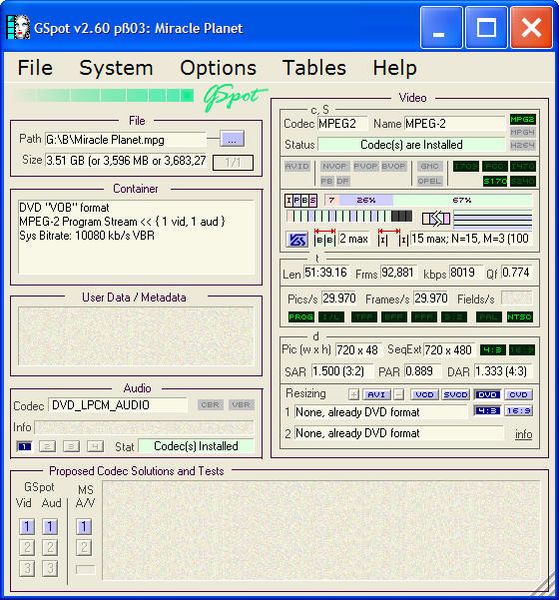The height and width of the screenshot is (600, 559).
Task: Click the audio Stat 'Codec(s) Installed' field
Action: (196, 446)
